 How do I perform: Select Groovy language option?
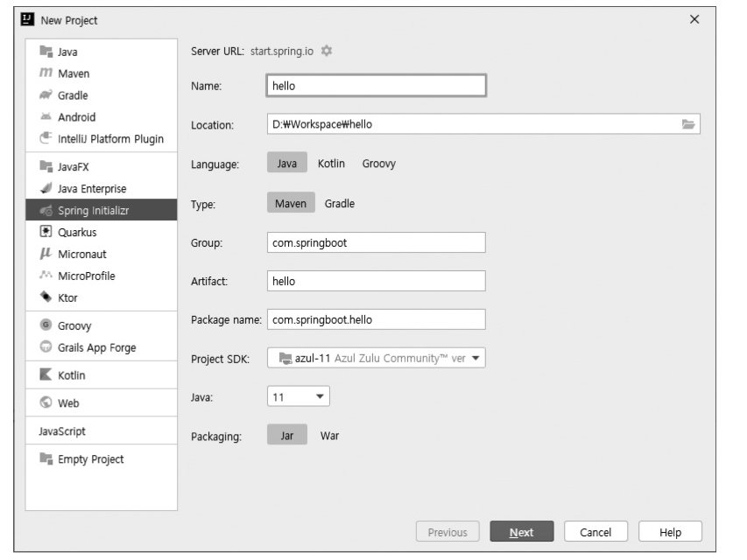(x=378, y=164)
